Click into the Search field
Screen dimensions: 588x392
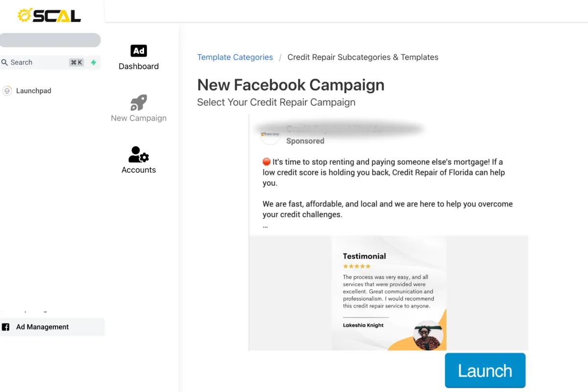click(39, 62)
